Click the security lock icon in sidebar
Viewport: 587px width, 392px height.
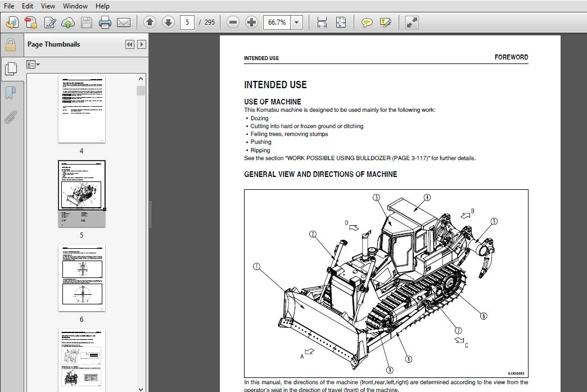[x=11, y=45]
